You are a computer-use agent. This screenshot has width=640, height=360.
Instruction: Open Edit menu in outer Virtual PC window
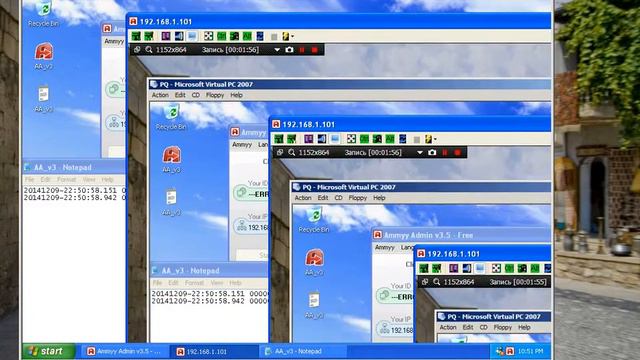[180, 95]
